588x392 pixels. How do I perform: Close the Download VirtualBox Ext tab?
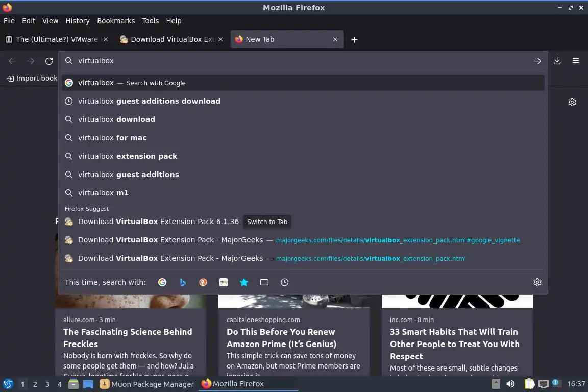(x=220, y=39)
